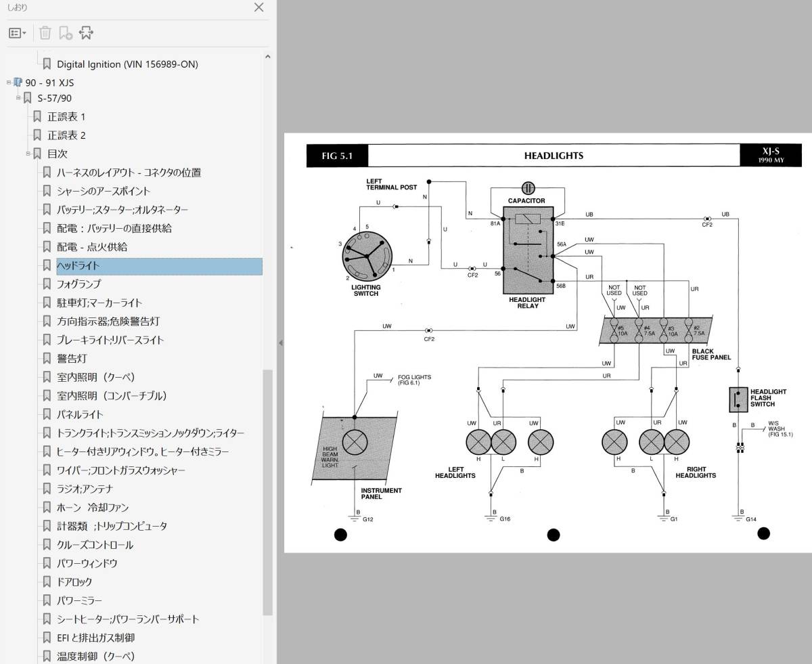Open the bookmark options dropdown menu
Screen dimensions: 812x664
click(18, 32)
